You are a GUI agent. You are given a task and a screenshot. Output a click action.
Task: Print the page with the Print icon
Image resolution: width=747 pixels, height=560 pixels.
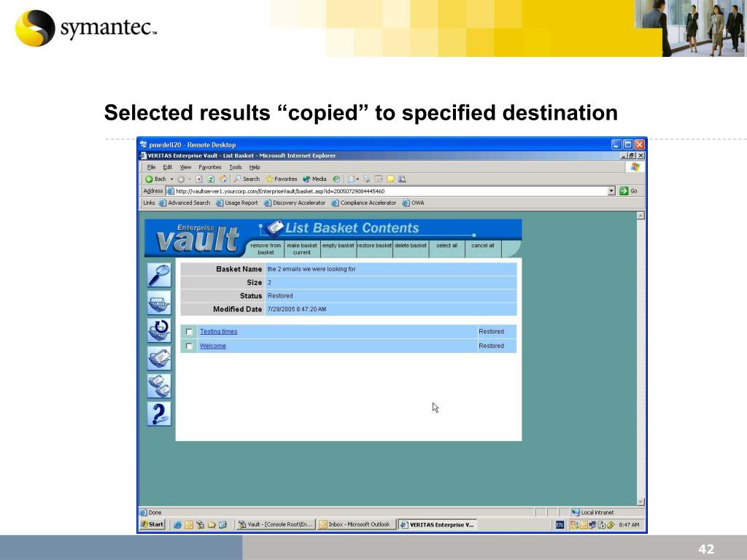366,179
